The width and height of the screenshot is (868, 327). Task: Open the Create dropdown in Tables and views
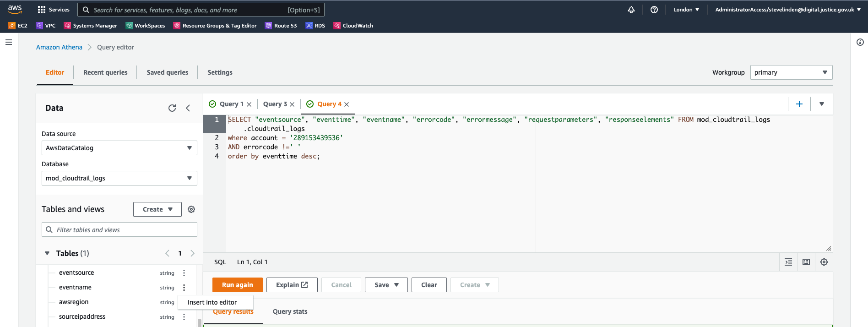[x=157, y=209]
